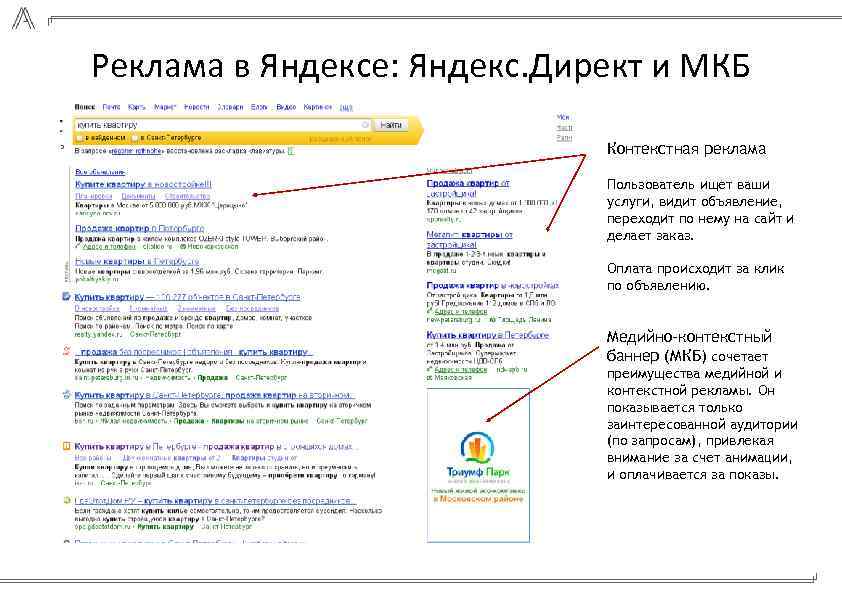This screenshot has width=842, height=595.
Task: Open result 'Купить квартиру в Санкт-Петербурге: продажа квартир на вторичном'
Action: click(213, 395)
